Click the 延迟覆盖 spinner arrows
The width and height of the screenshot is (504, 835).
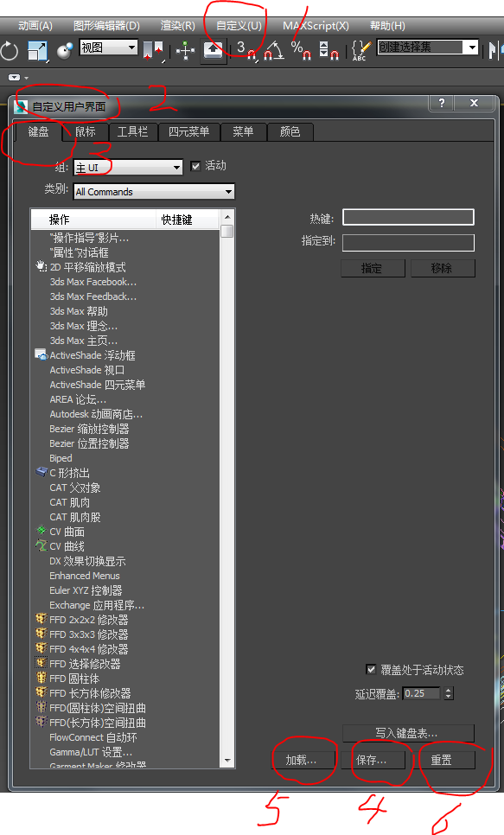(449, 693)
